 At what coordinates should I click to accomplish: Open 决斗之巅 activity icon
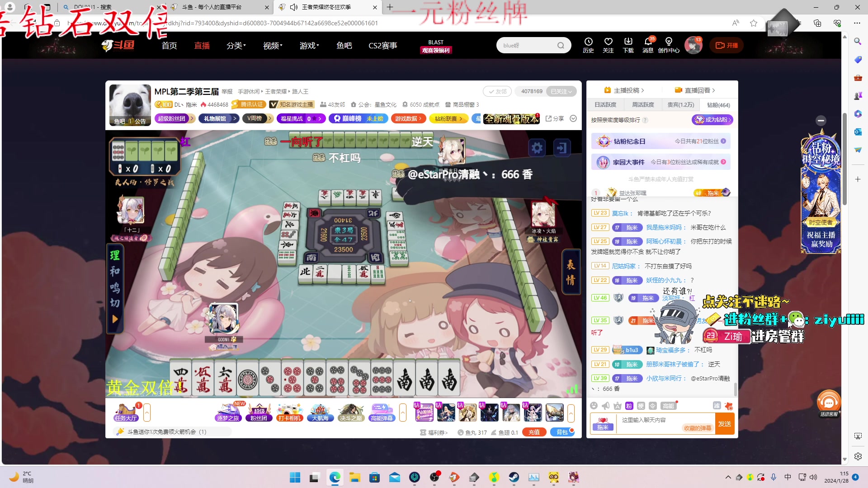[x=351, y=413]
